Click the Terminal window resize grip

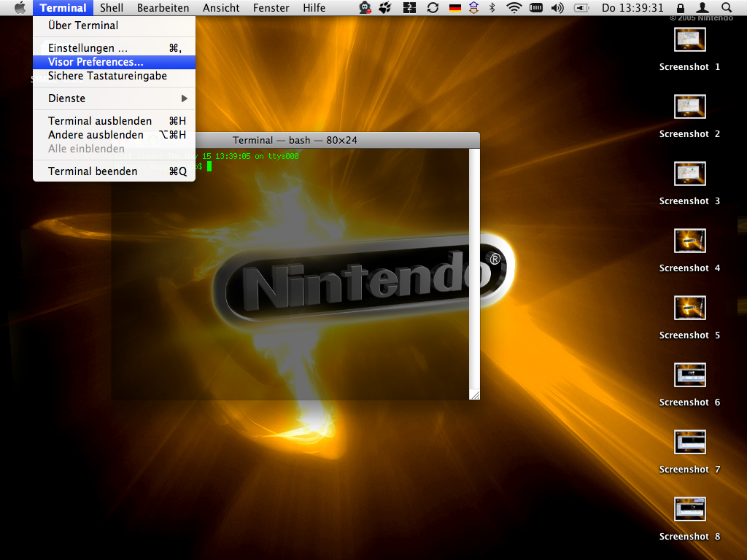474,394
